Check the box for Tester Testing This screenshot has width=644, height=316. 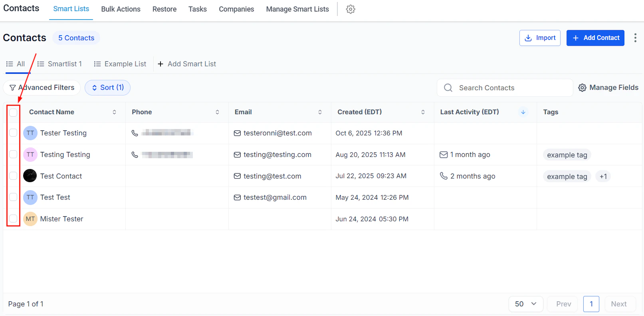[x=13, y=133]
